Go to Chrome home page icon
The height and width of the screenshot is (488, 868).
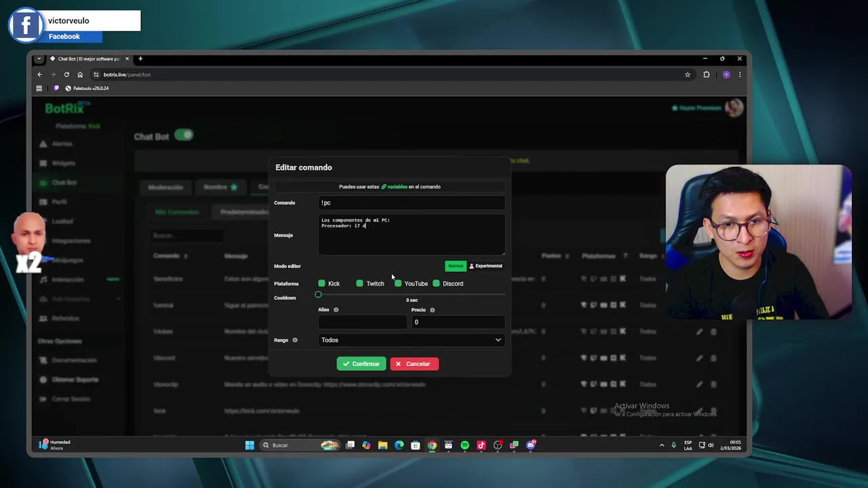tap(80, 75)
